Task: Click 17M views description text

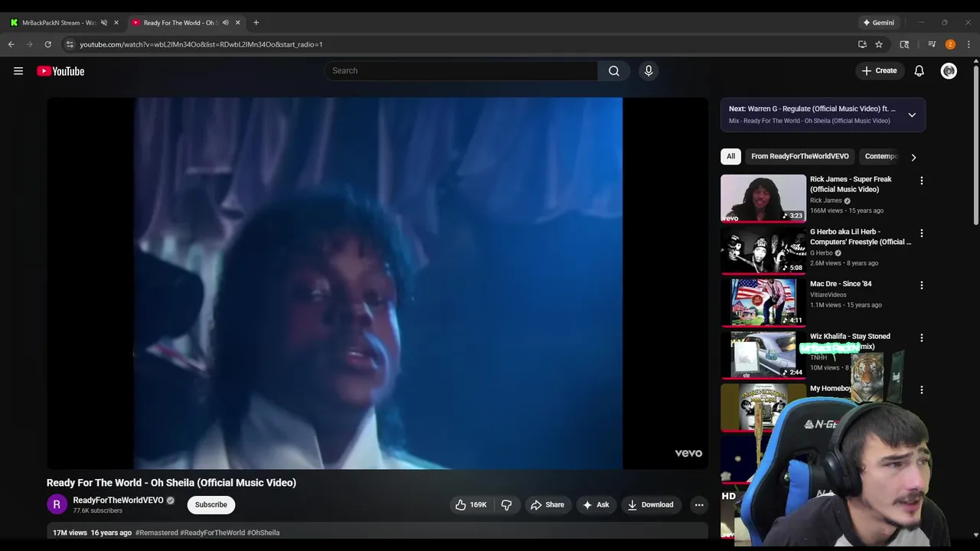Action: [70, 533]
